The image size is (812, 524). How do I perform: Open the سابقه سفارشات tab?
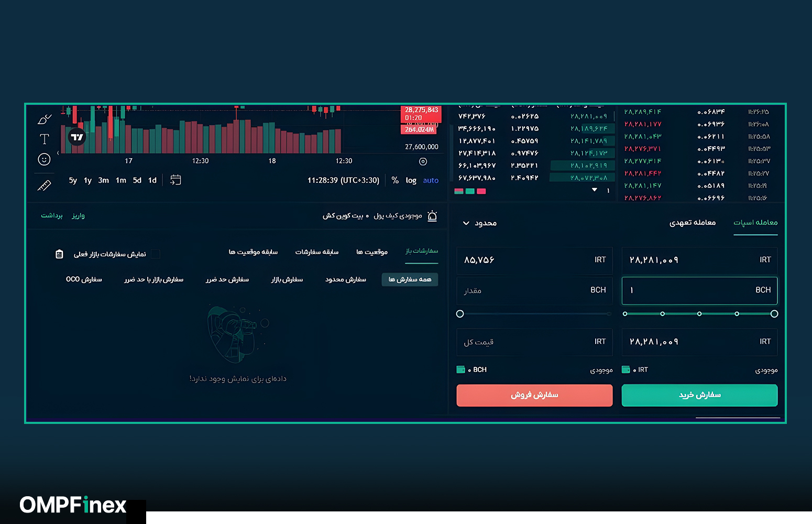click(x=317, y=252)
